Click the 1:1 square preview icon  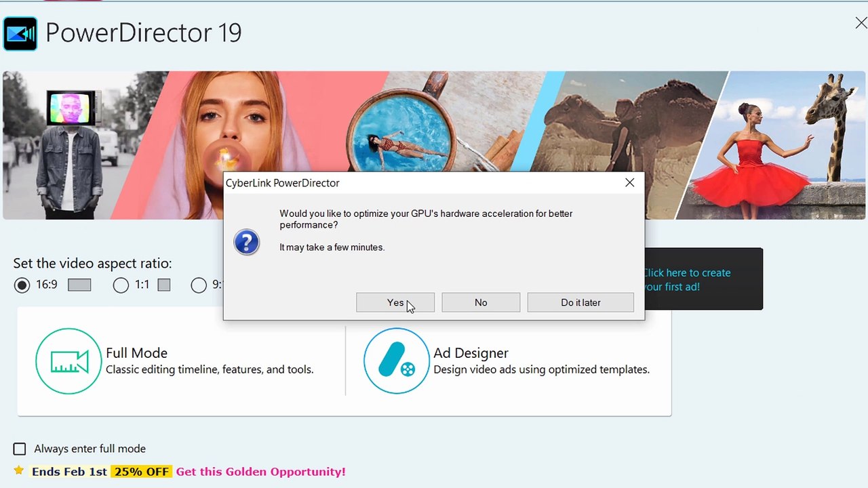pyautogui.click(x=164, y=285)
